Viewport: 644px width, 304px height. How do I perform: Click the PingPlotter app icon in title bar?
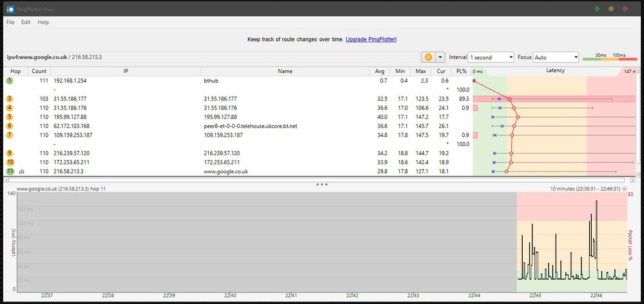10,8
